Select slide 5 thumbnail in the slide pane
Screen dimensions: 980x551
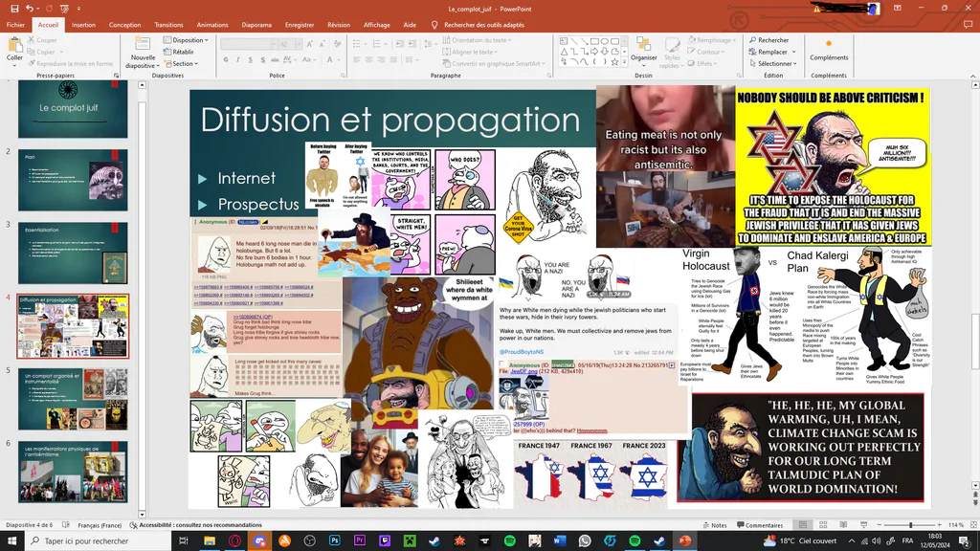[x=73, y=399]
